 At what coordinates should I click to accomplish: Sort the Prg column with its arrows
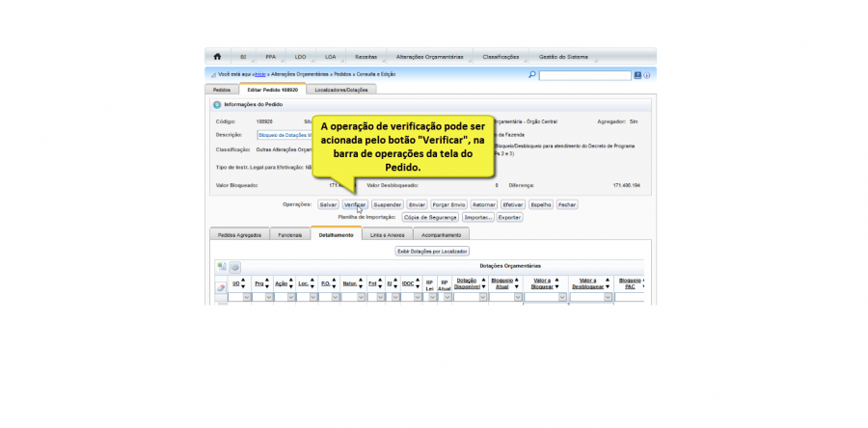[x=267, y=283]
